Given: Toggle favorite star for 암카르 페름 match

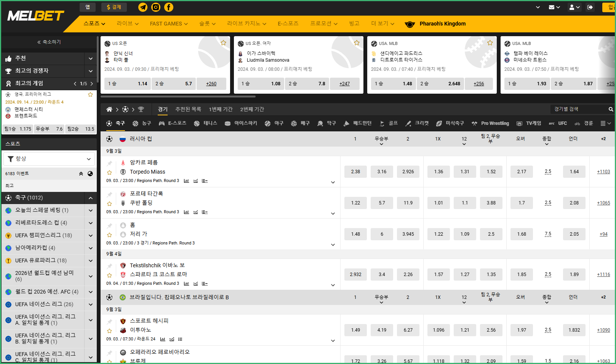Looking at the screenshot, I should (x=109, y=172).
